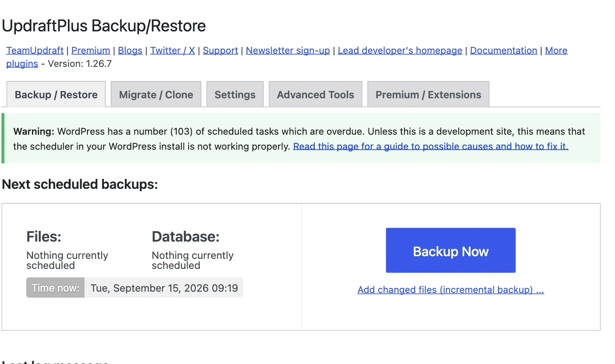This screenshot has width=615, height=364.
Task: Visit Lead developer's homepage link
Action: coord(400,51)
